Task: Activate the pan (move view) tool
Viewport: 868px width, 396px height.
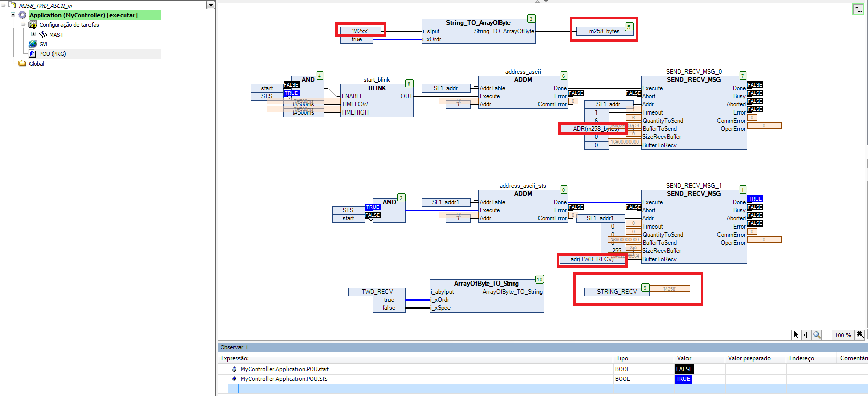Action: click(x=806, y=335)
